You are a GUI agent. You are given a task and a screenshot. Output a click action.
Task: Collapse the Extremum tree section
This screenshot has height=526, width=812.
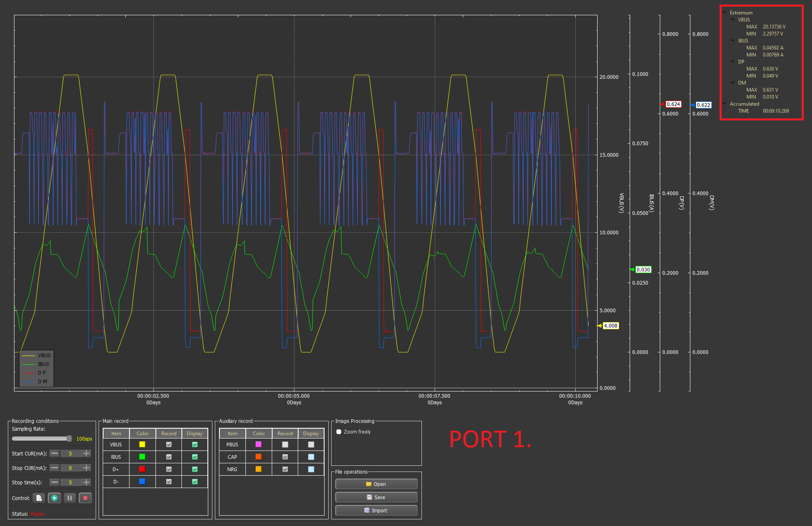coord(725,12)
